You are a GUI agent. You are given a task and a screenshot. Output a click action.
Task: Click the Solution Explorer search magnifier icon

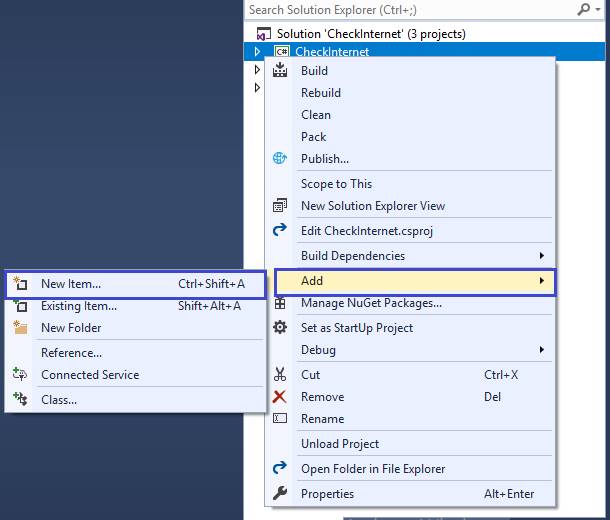[x=583, y=9]
